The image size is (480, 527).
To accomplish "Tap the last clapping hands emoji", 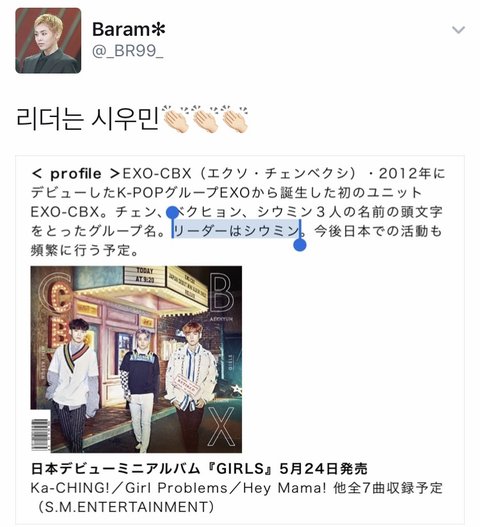I will click(234, 119).
